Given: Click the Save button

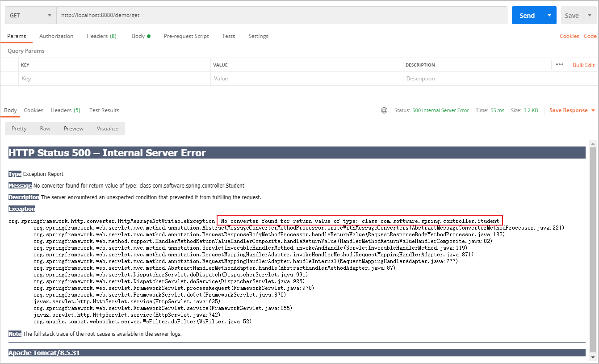Looking at the screenshot, I should pyautogui.click(x=572, y=15).
